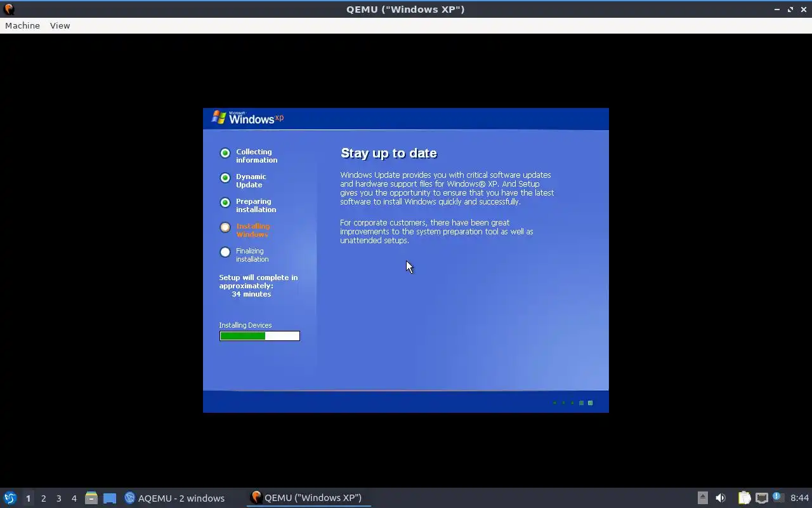The width and height of the screenshot is (812, 508).
Task: Select the QEMU Windows XP taskbar entry
Action: pyautogui.click(x=308, y=498)
